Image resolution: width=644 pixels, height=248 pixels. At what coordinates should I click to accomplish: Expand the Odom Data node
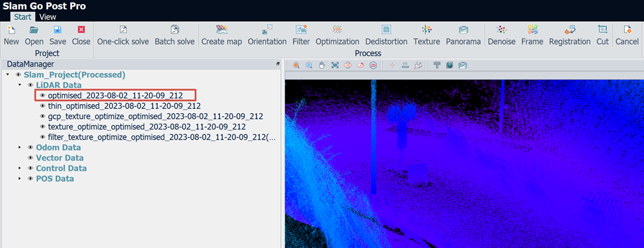point(19,147)
